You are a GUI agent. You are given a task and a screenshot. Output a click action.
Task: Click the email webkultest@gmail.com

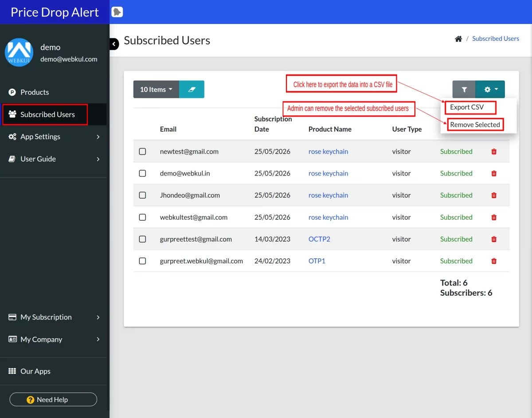194,217
